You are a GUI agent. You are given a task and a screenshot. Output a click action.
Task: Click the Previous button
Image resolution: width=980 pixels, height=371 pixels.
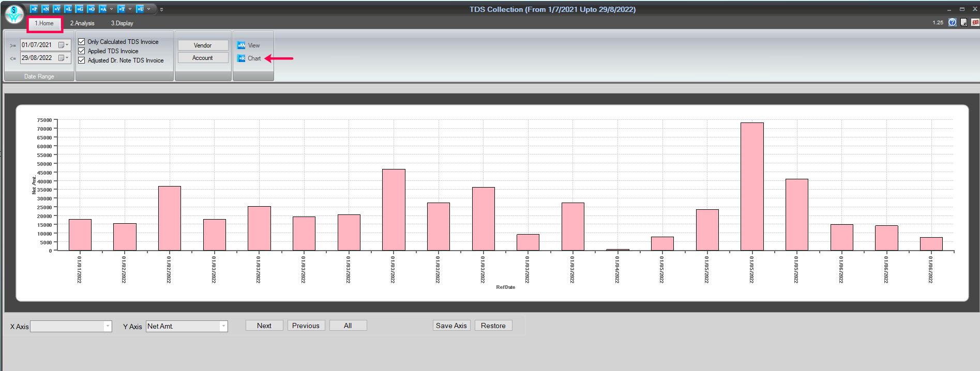[x=306, y=326]
